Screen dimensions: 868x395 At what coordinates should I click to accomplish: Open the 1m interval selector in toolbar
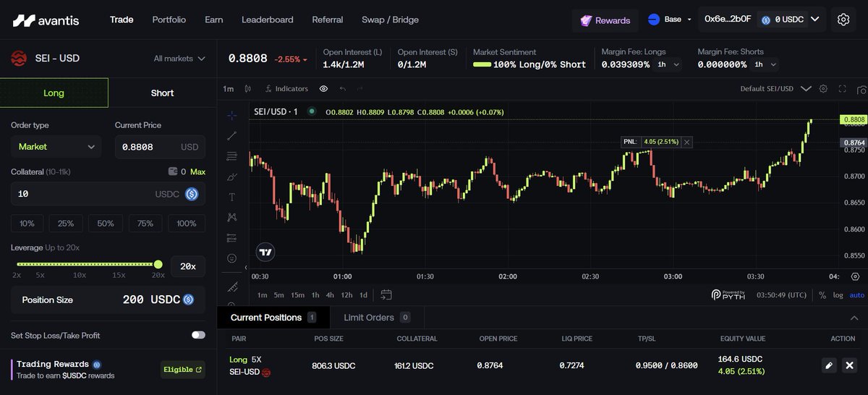coord(229,88)
